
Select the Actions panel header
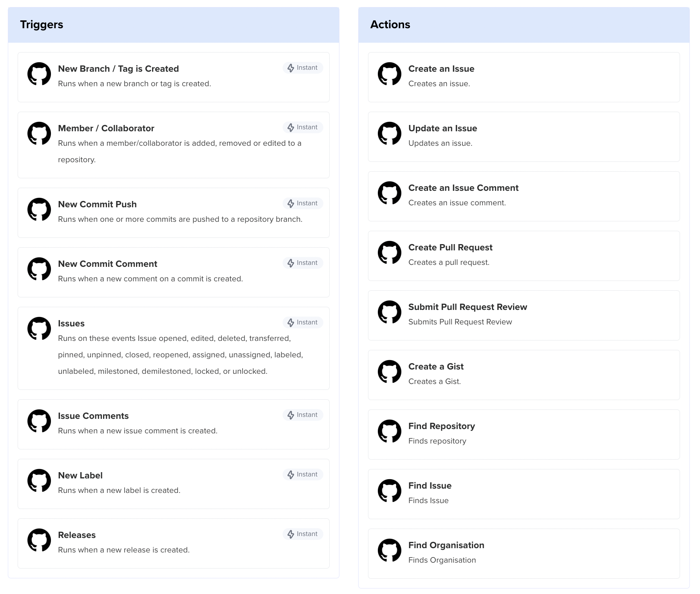(390, 24)
